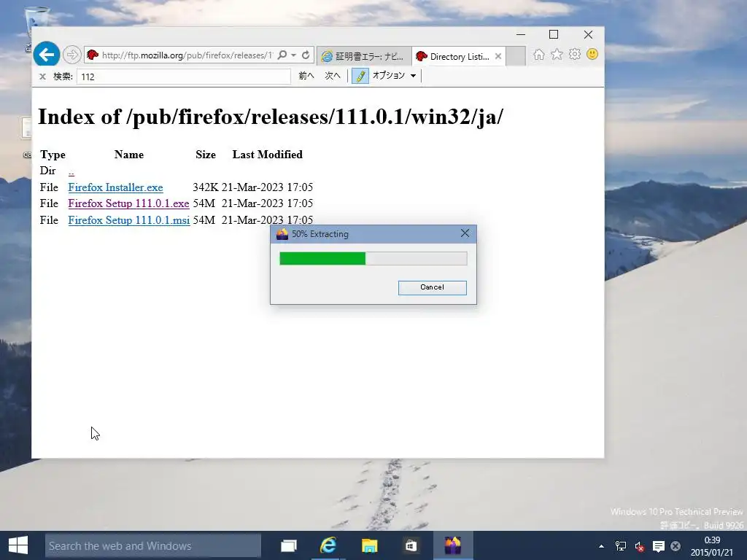Viewport: 747px width, 560px height.
Task: Click the Last Modified column header
Action: tap(267, 155)
